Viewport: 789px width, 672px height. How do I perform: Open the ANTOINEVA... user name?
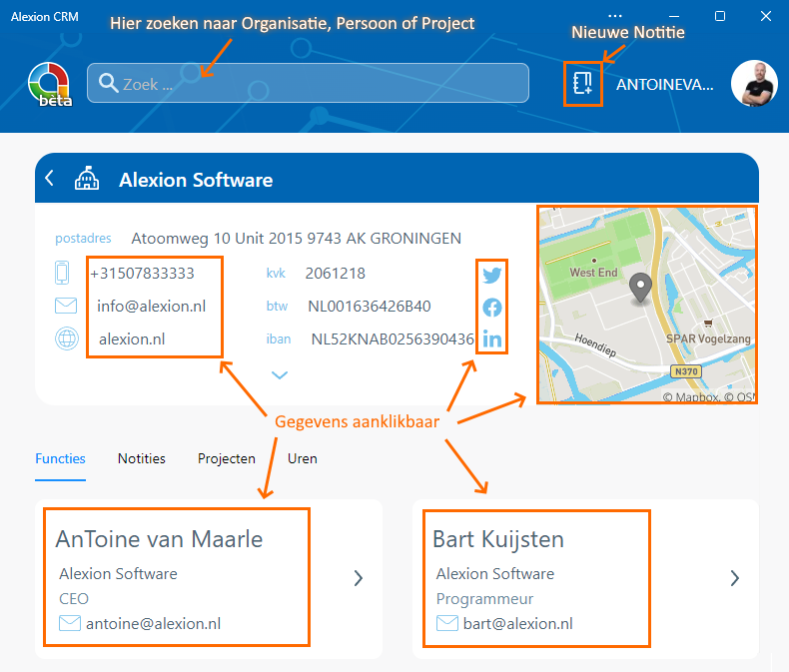pyautogui.click(x=665, y=85)
